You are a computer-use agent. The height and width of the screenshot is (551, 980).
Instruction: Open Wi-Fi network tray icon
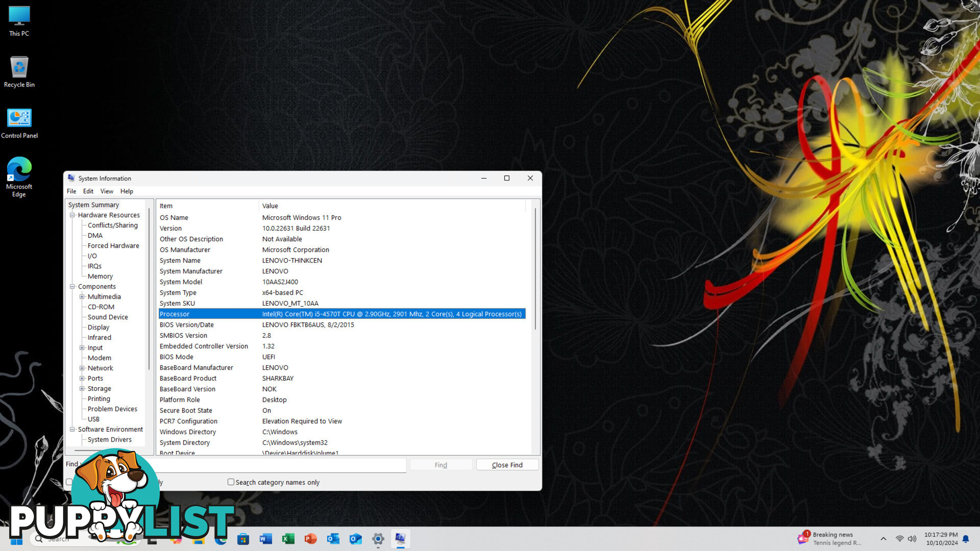[899, 539]
